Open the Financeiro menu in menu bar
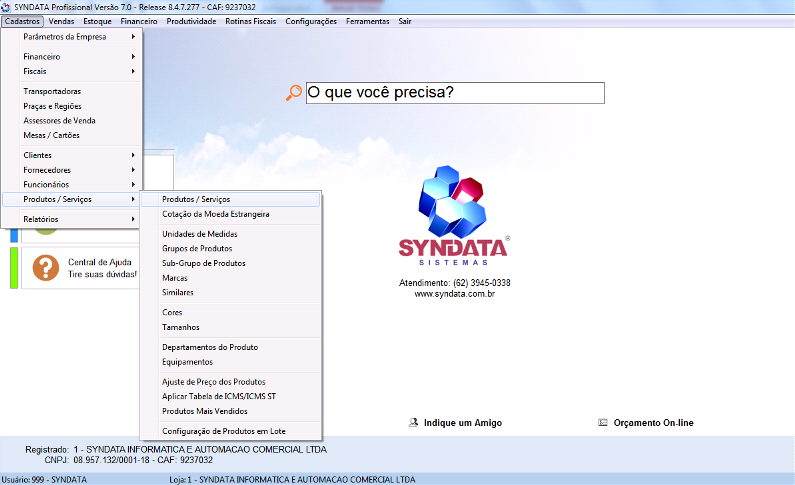The image size is (795, 485). (x=139, y=21)
